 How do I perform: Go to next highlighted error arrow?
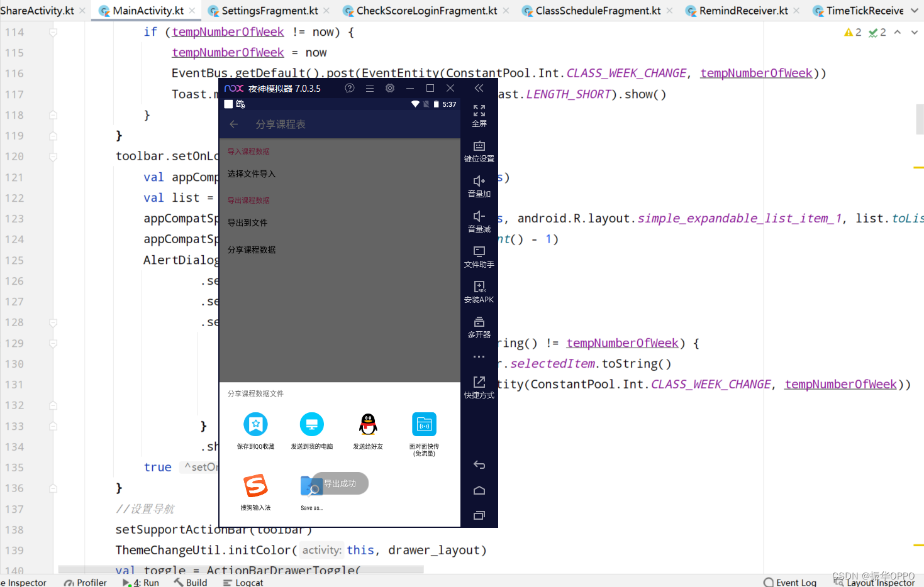(x=915, y=32)
